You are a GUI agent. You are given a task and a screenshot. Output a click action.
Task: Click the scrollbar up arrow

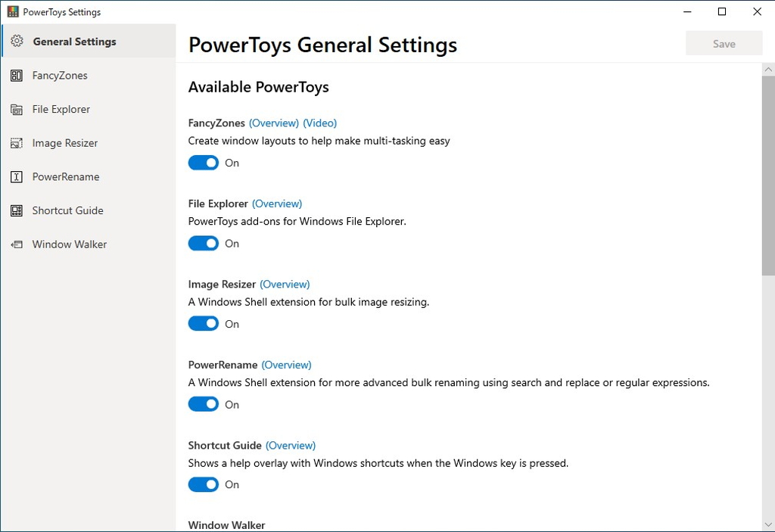(768, 68)
